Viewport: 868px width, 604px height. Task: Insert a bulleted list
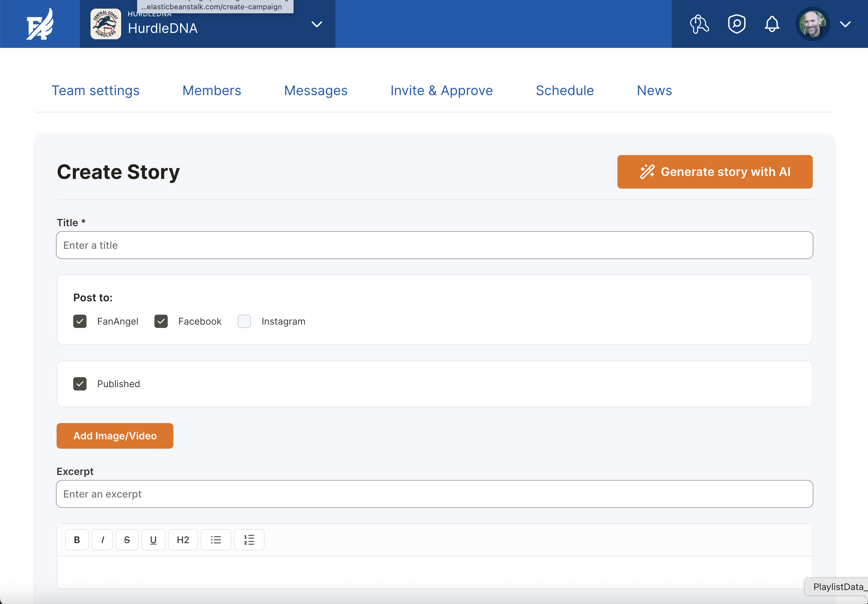pyautogui.click(x=216, y=540)
